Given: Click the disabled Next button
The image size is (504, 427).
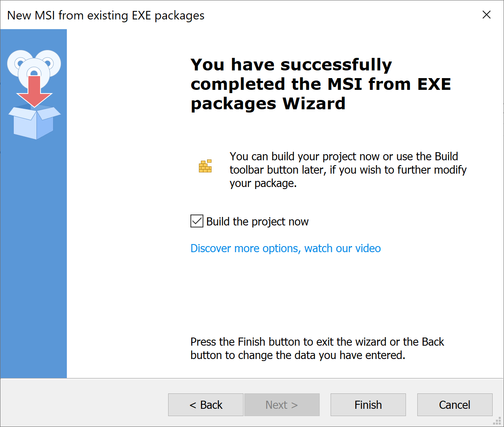Looking at the screenshot, I should point(282,405).
